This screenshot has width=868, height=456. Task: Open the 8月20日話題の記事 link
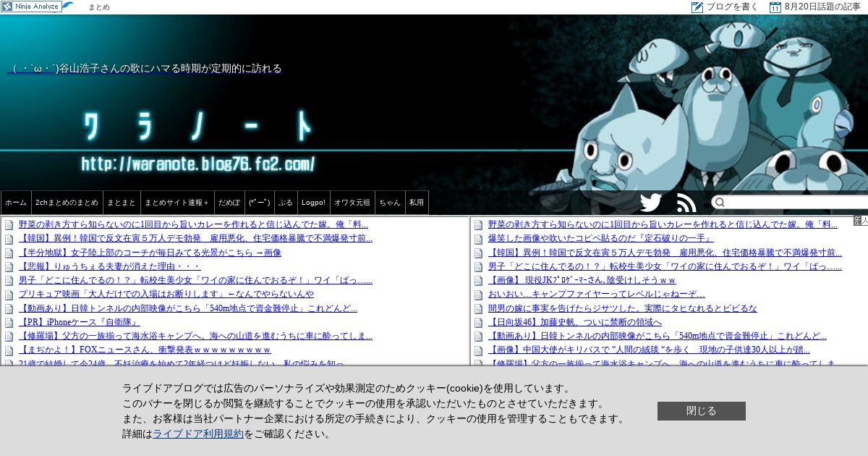(822, 7)
